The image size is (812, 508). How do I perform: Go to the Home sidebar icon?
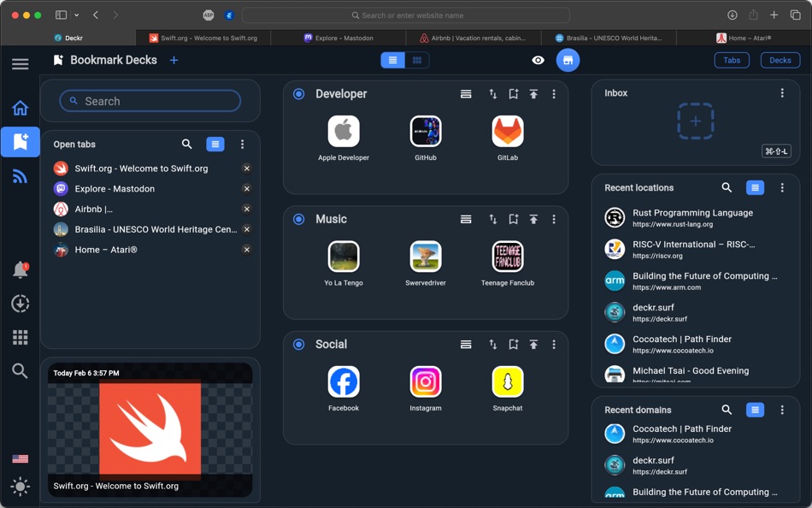[21, 108]
